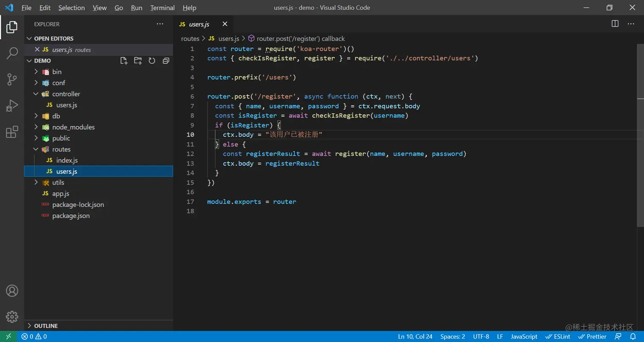
Task: Split the editor to the right
Action: point(615,24)
